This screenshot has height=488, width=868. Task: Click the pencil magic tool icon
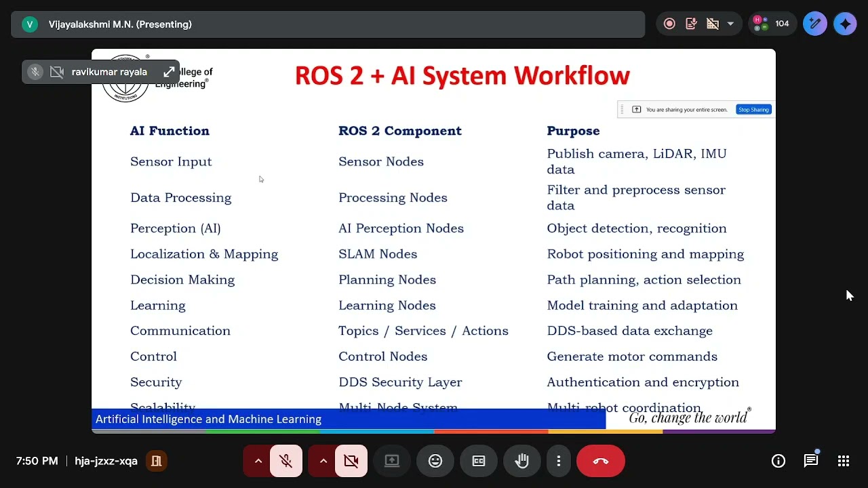point(815,24)
